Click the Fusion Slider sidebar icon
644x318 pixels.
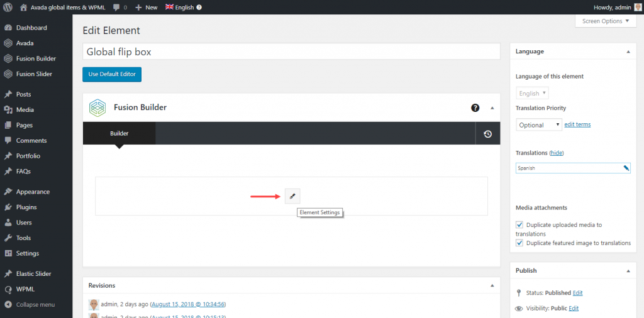[x=8, y=74]
